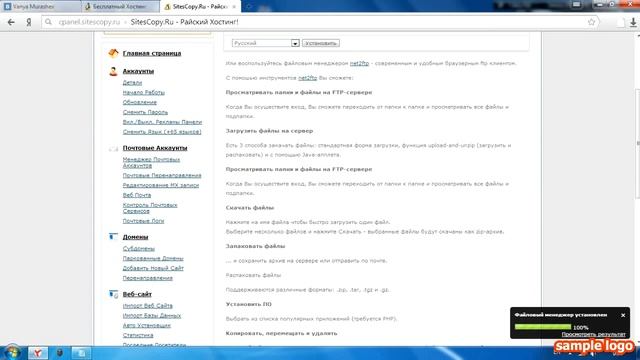640x360 pixels.
Task: Dismiss the file manager installed notification
Action: (x=623, y=315)
